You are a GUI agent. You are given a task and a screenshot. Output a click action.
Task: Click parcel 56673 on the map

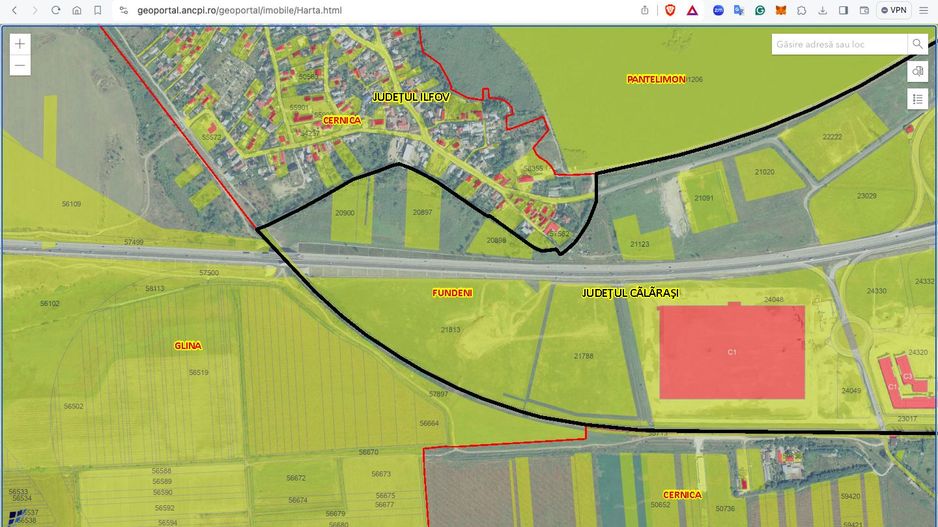pyautogui.click(x=380, y=474)
